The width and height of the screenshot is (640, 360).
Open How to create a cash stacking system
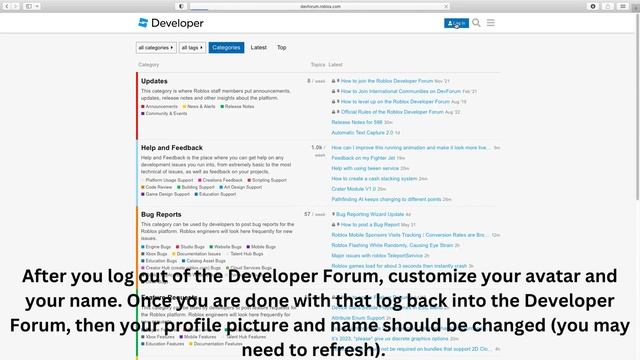tap(374, 179)
